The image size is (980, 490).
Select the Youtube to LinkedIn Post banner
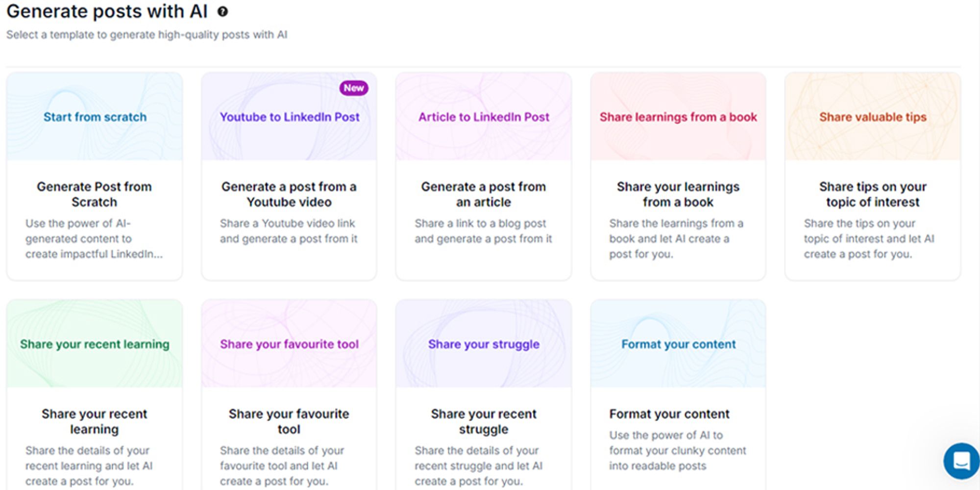click(289, 117)
